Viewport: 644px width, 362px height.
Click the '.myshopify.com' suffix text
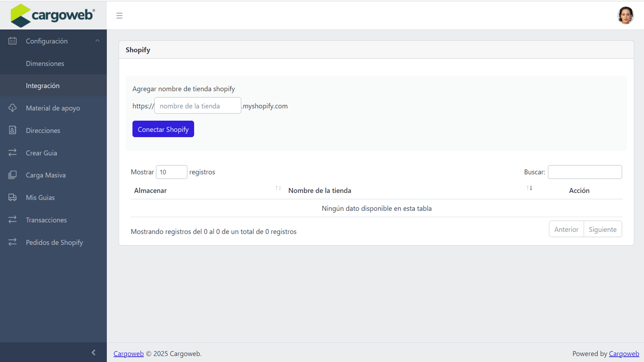click(265, 106)
